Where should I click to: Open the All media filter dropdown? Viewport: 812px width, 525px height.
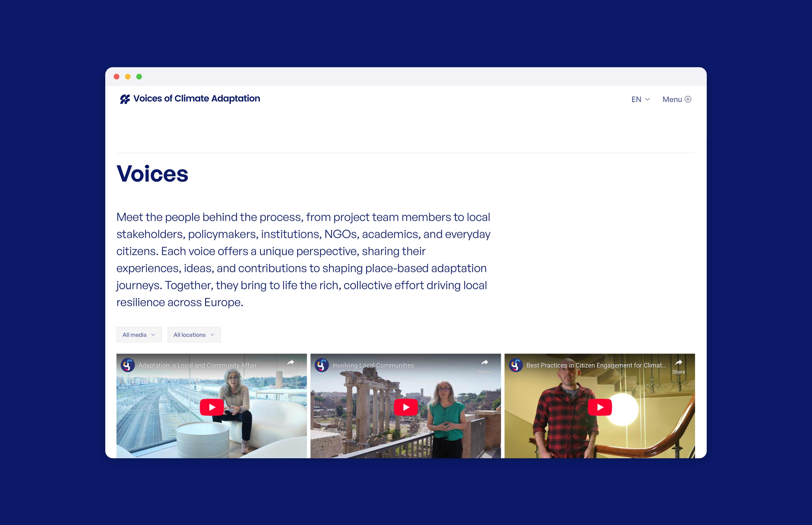click(x=139, y=335)
